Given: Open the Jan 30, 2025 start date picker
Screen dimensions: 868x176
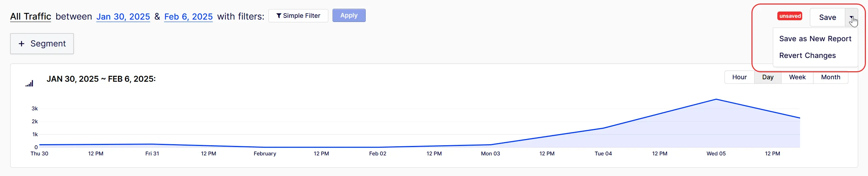Looking at the screenshot, I should pyautogui.click(x=123, y=16).
